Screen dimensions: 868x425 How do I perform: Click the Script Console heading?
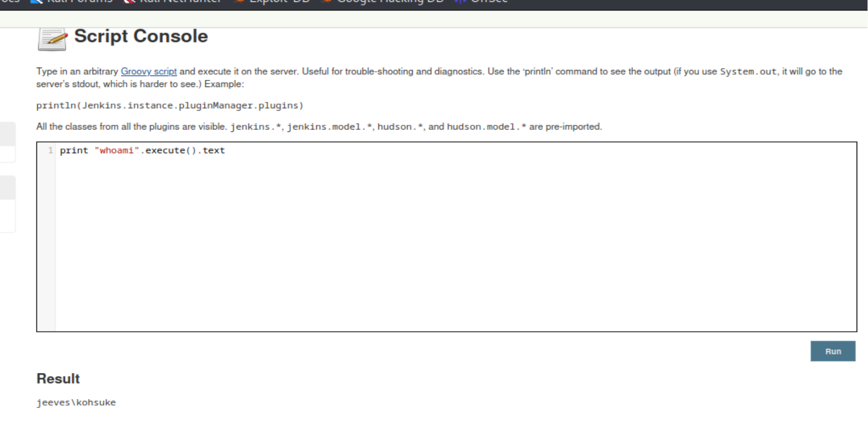point(141,36)
